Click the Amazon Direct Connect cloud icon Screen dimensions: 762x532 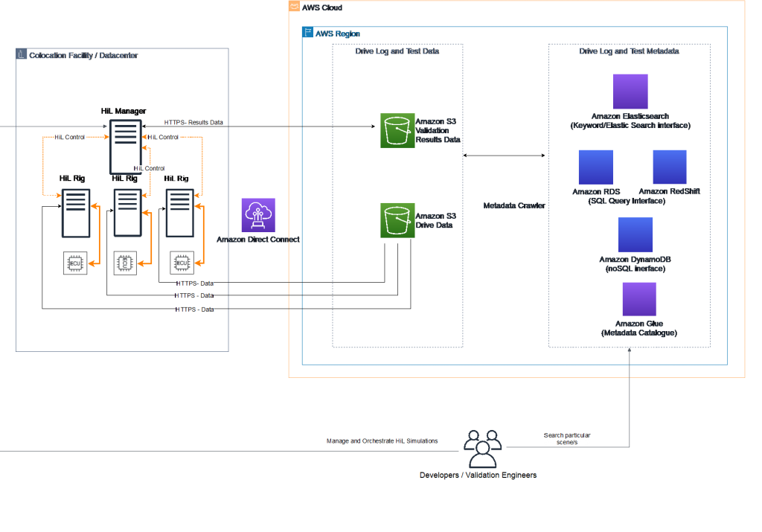click(257, 214)
